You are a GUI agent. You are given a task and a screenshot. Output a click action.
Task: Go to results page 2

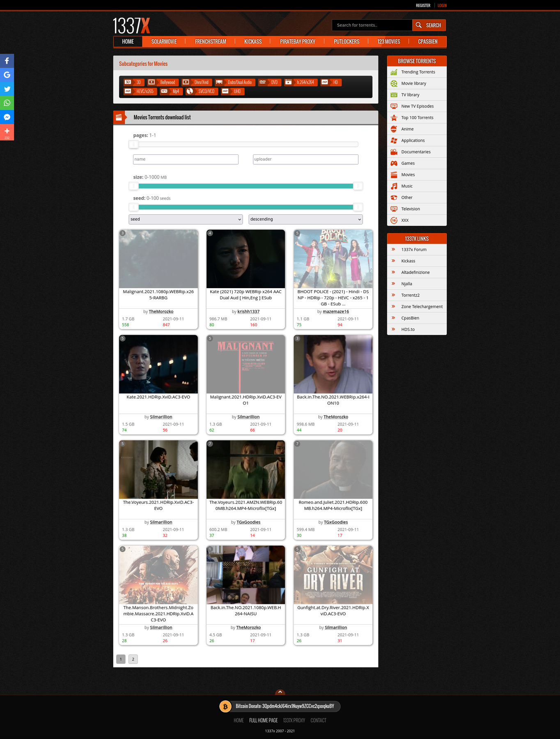click(133, 659)
